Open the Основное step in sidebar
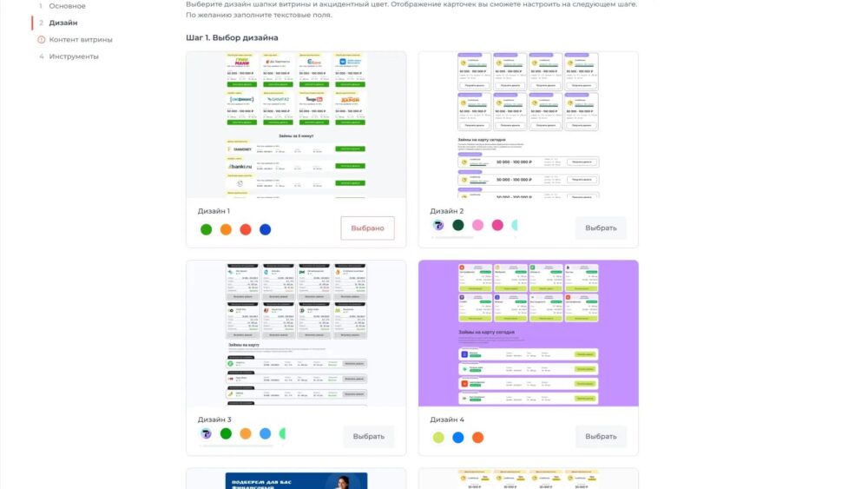Screen dimensions: 868x489 tap(68, 6)
